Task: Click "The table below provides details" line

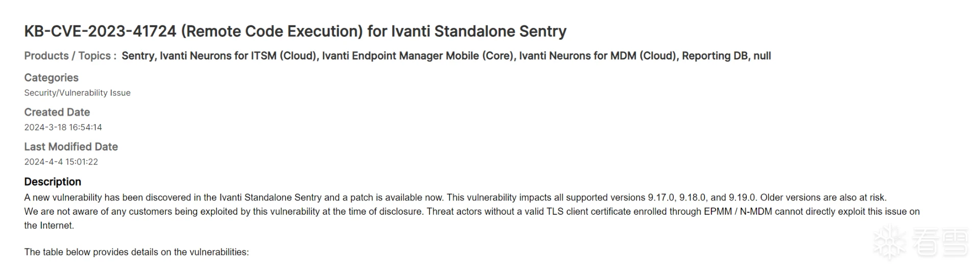Action: pos(136,252)
